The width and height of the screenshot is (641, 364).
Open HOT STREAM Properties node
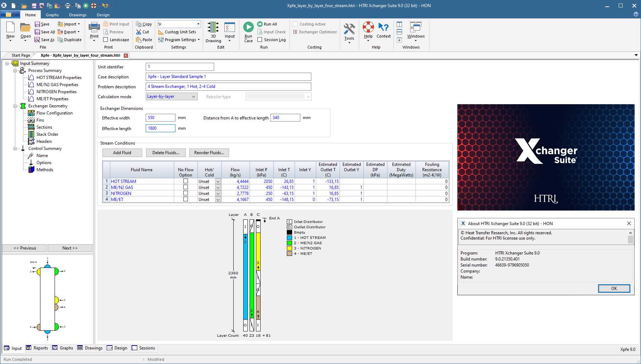point(59,78)
